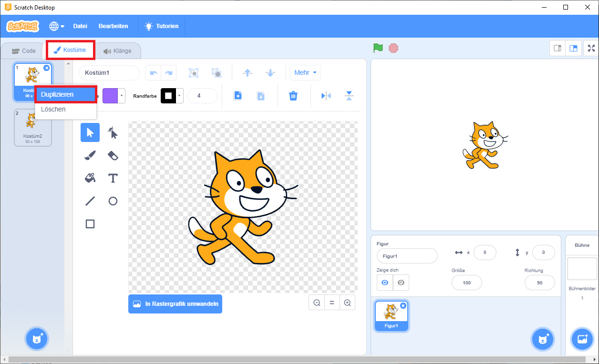This screenshot has width=599, height=364.
Task: Switch to the Klänge tab
Action: [x=117, y=51]
